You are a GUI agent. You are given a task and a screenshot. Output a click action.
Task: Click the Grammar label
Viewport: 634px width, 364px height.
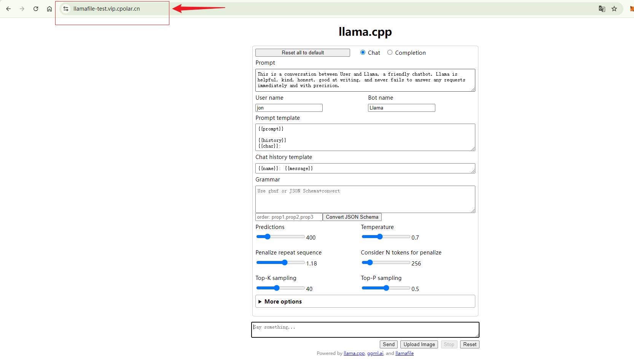click(x=268, y=180)
